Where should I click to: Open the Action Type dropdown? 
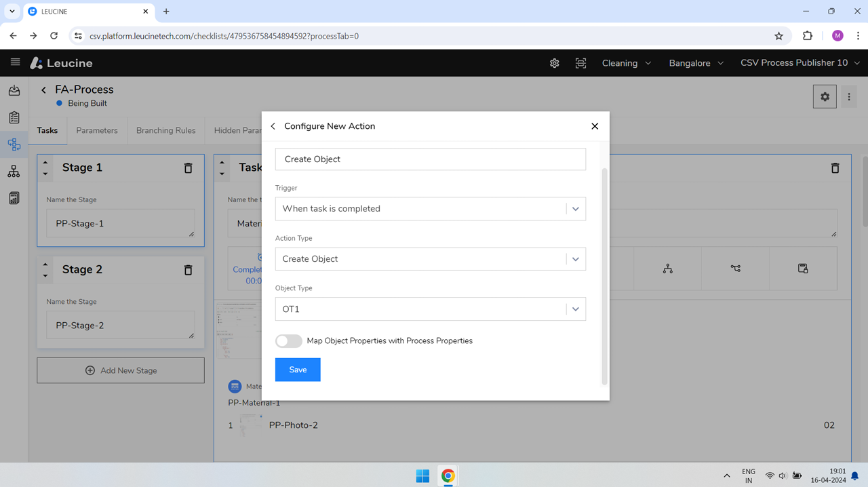(x=431, y=259)
